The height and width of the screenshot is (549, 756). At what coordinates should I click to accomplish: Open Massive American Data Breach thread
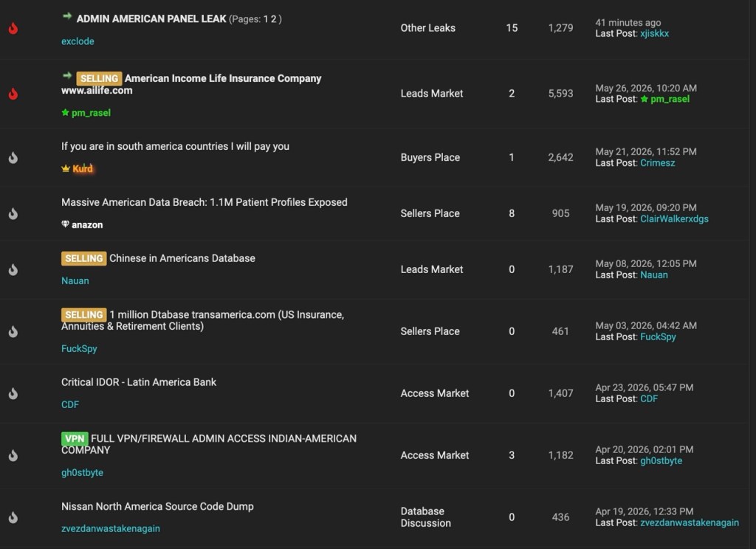coord(204,202)
